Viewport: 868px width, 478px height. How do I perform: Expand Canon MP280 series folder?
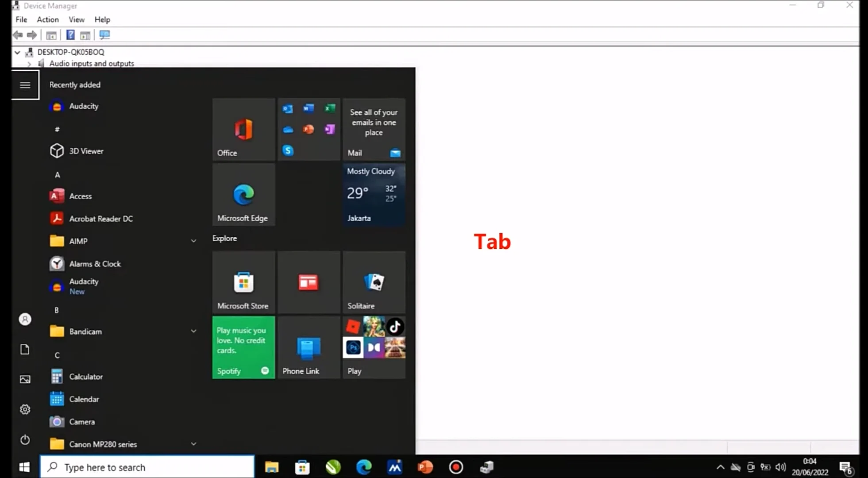[x=193, y=444]
